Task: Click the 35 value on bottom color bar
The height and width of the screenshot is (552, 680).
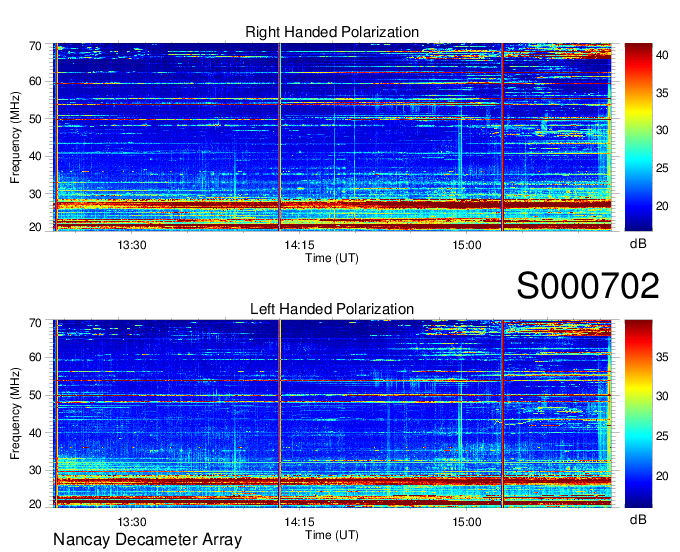Action: (662, 357)
